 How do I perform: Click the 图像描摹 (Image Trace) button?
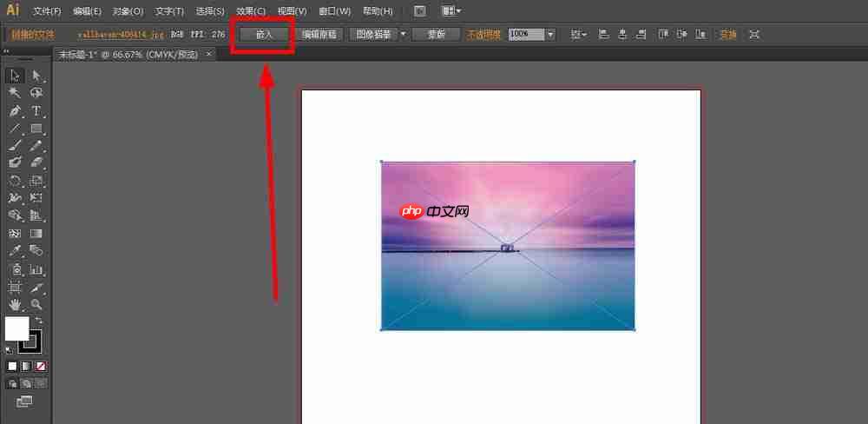point(373,35)
